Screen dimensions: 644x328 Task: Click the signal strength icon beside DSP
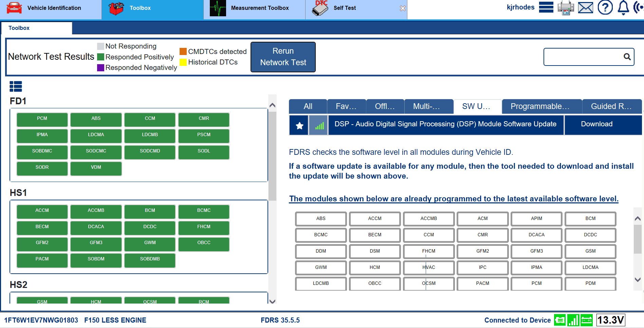coord(319,126)
